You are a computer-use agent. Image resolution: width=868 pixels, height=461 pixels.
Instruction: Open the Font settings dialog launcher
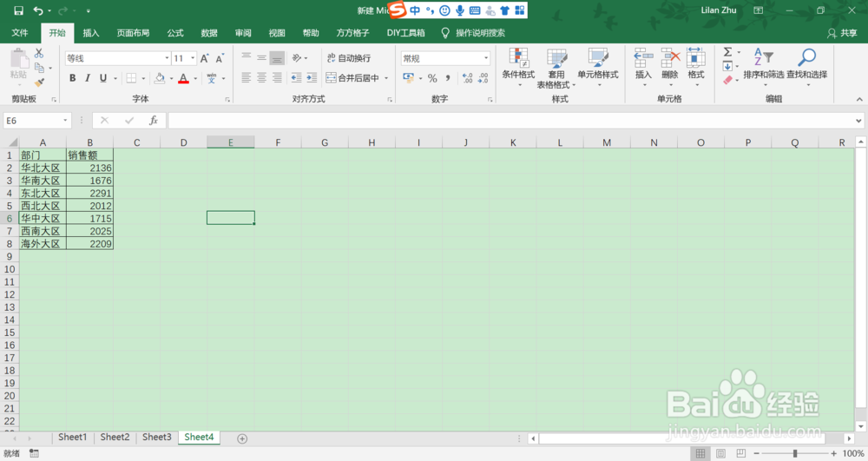(227, 100)
